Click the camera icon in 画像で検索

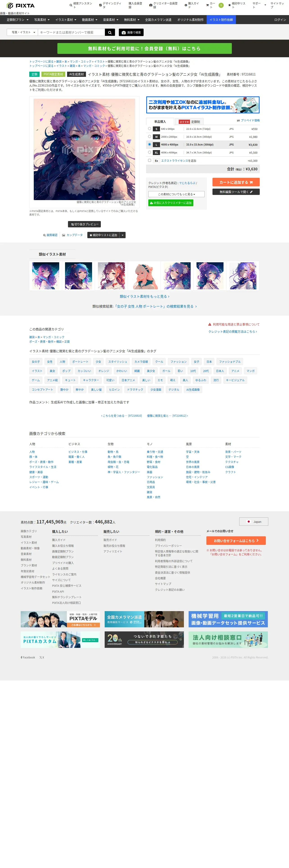124,33
